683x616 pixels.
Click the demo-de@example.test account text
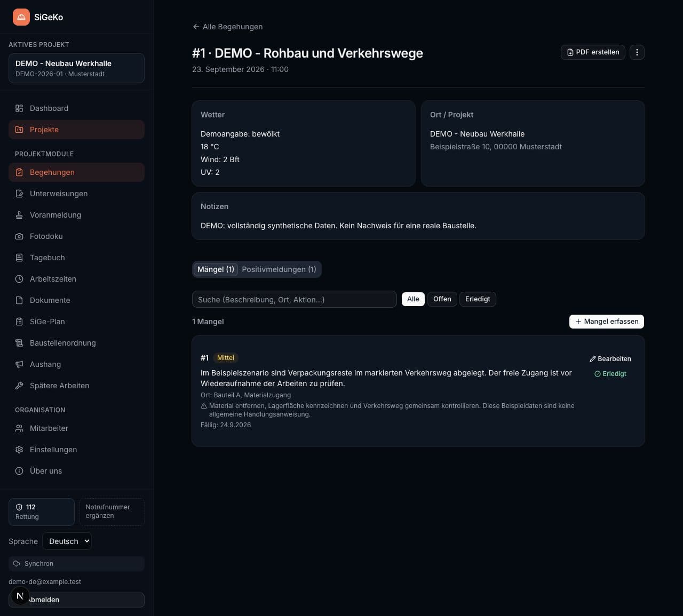[45, 582]
